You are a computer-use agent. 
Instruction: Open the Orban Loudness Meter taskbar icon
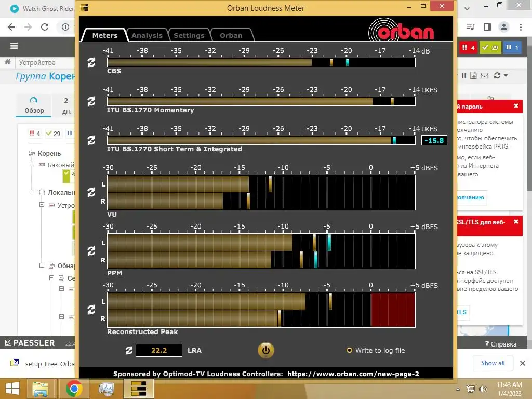[x=139, y=389]
